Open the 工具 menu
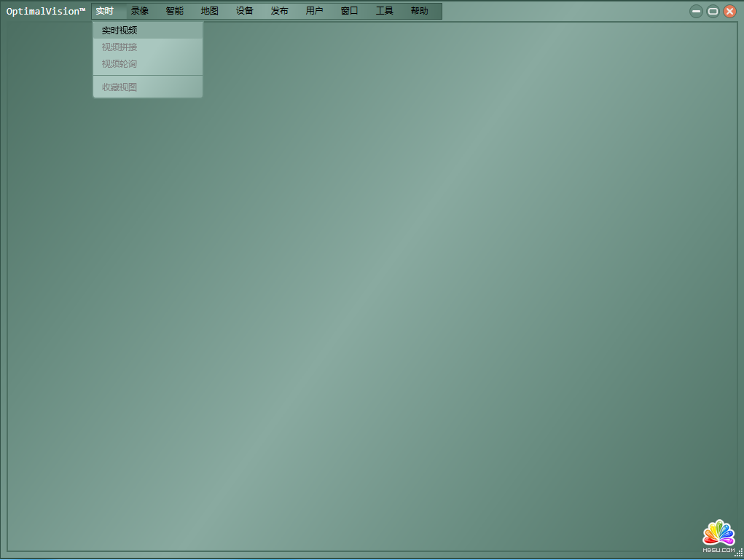The width and height of the screenshot is (744, 560). (385, 11)
